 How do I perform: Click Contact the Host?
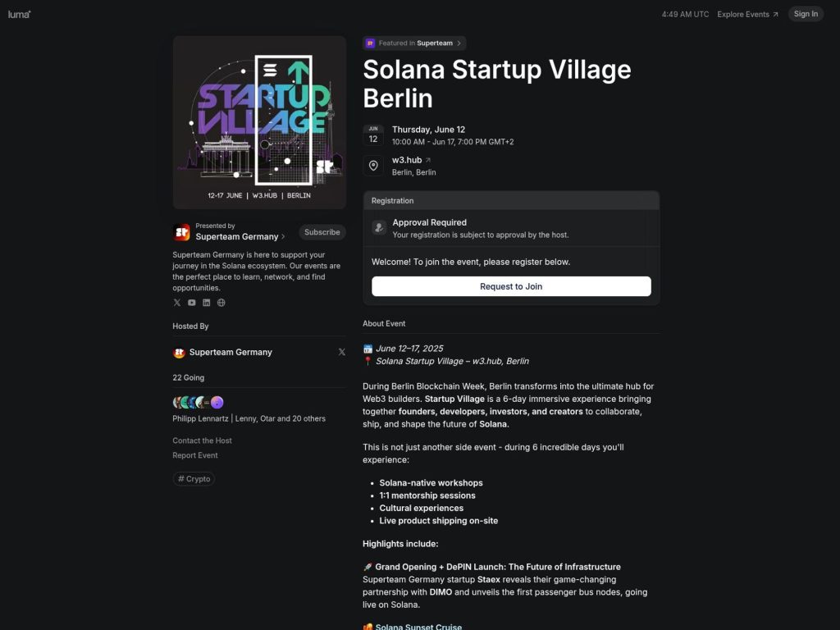coord(202,441)
